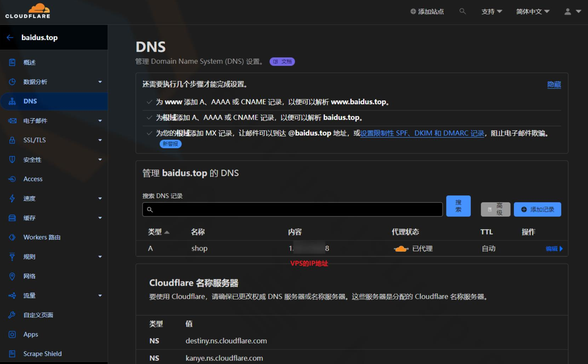Sort records by 类型 column arrow

[167, 232]
